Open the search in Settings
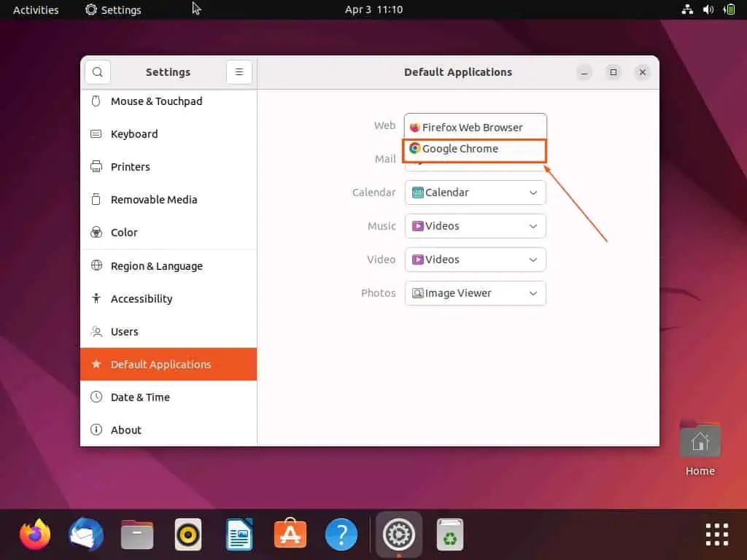 [97, 71]
